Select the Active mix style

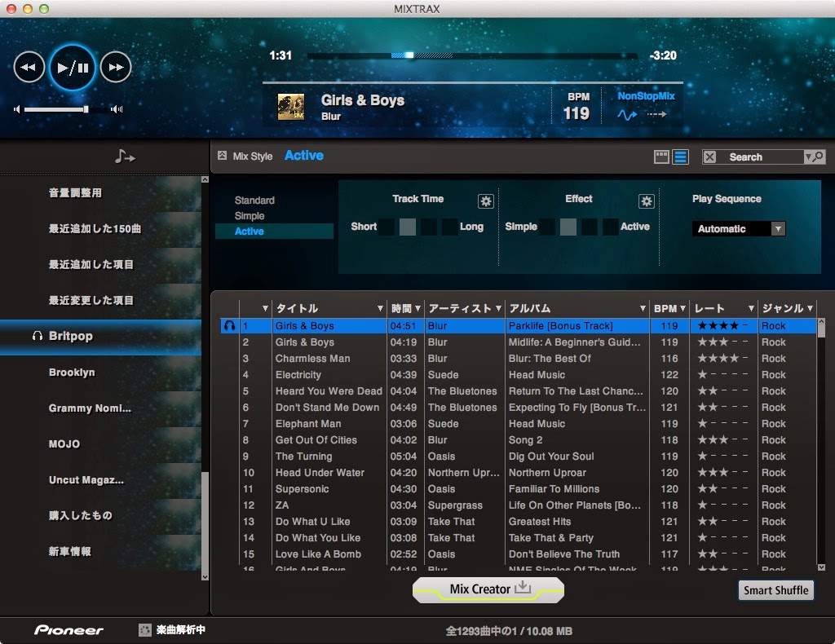274,231
